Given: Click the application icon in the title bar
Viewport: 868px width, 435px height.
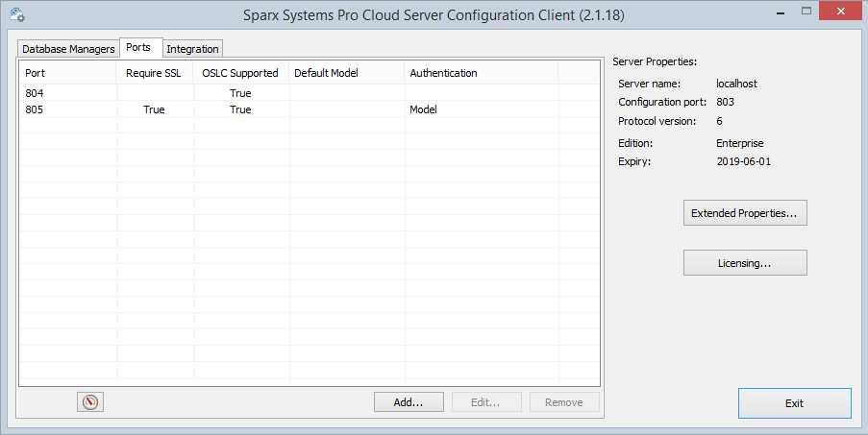Looking at the screenshot, I should coord(15,14).
